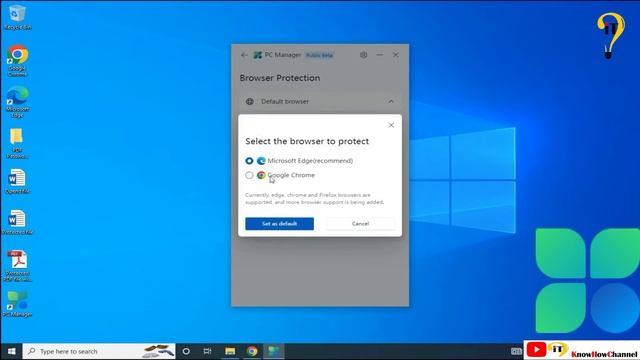Click the Chrome icon in the dialog

coord(261,175)
